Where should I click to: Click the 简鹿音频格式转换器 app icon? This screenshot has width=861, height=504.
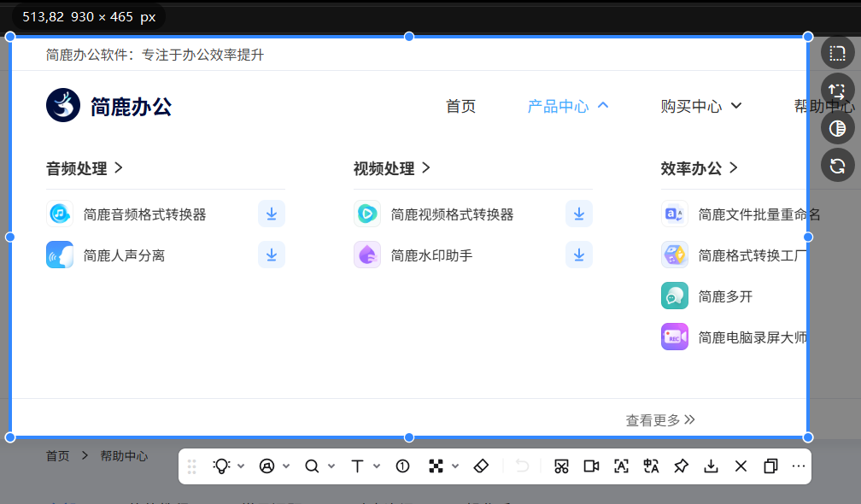click(60, 214)
